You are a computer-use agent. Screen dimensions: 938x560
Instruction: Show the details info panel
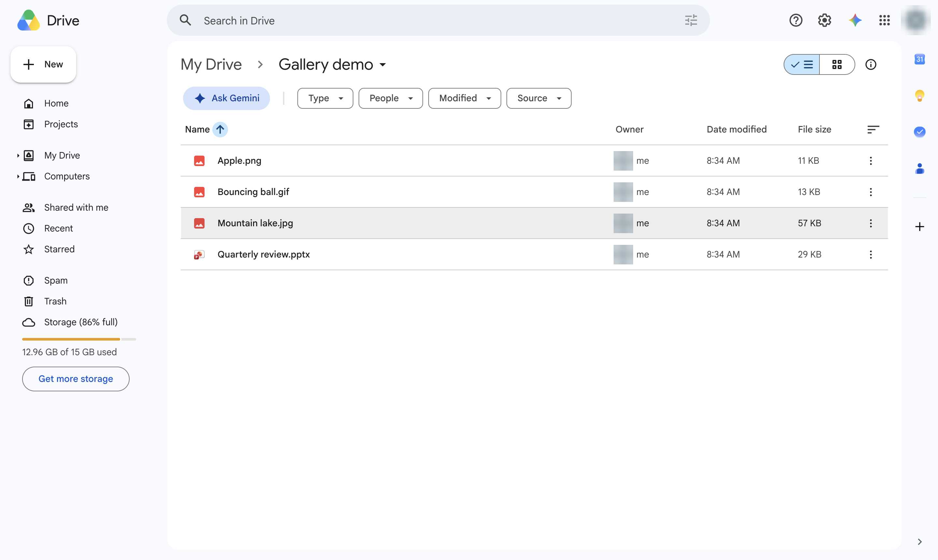871,64
